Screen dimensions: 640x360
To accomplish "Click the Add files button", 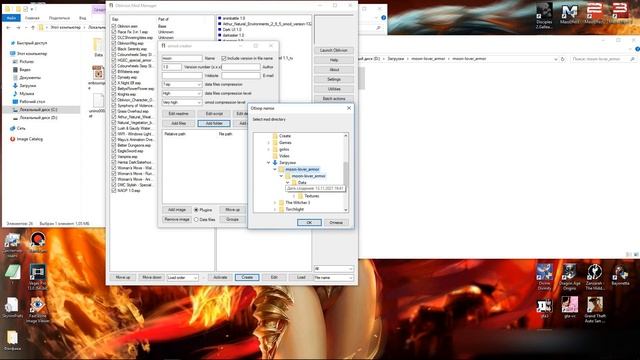I will [178, 123].
